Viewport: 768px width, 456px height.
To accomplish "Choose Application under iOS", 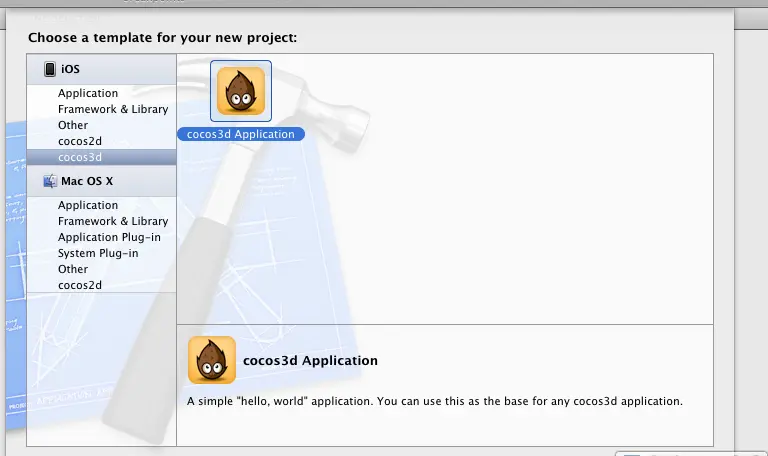I will tap(88, 93).
